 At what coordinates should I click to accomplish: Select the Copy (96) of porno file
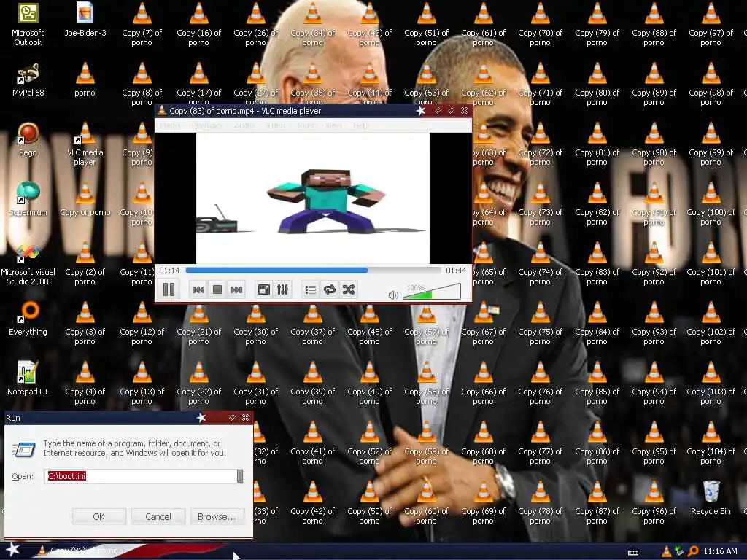click(654, 503)
